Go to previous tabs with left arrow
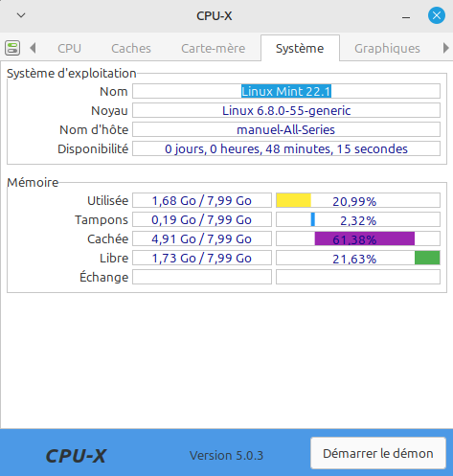 [33, 48]
